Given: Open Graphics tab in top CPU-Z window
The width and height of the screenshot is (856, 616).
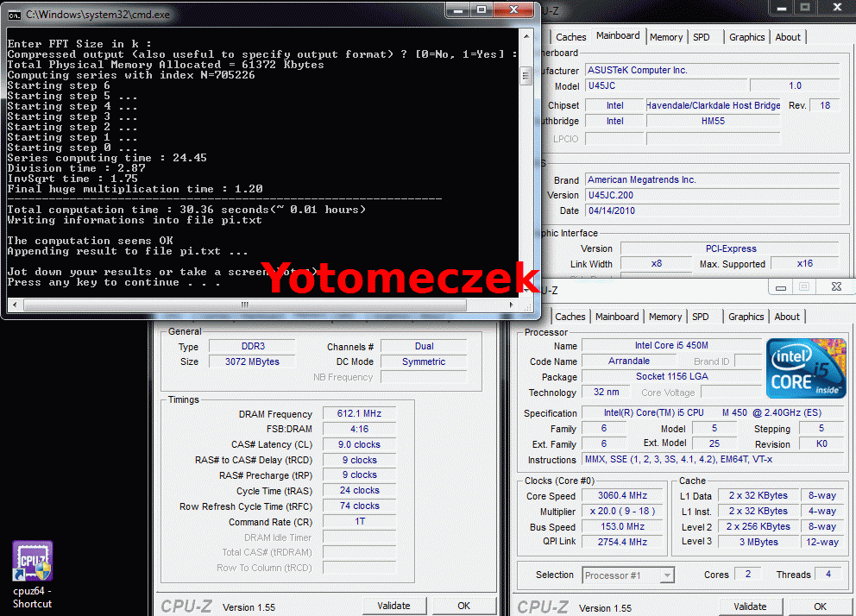Looking at the screenshot, I should click(x=746, y=37).
